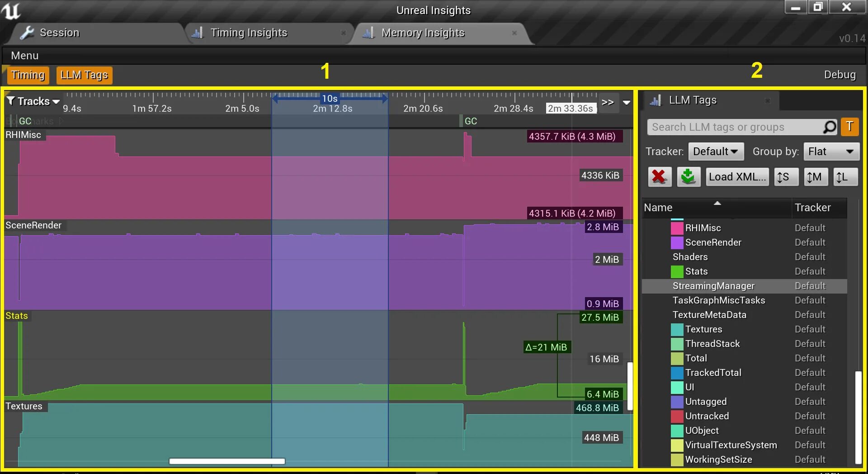
Task: Switch to the Timing Insights tab
Action: [x=269, y=33]
